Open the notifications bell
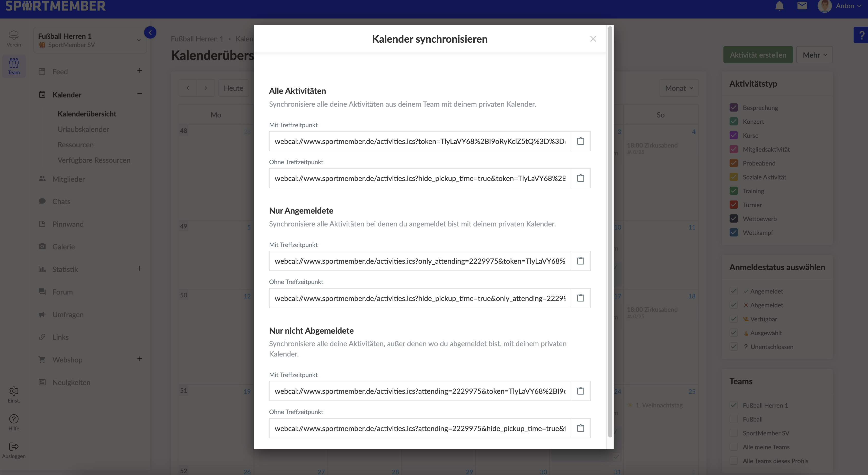 pos(779,6)
